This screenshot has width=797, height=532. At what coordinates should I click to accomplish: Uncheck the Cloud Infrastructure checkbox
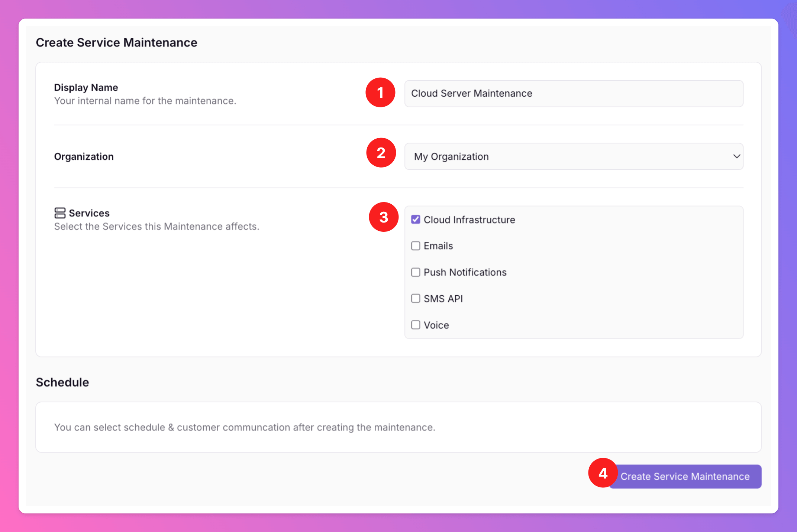pyautogui.click(x=416, y=220)
